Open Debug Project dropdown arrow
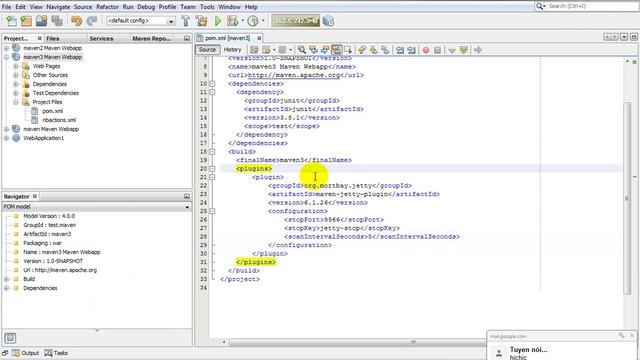The width and height of the screenshot is (640, 360). [x=242, y=21]
